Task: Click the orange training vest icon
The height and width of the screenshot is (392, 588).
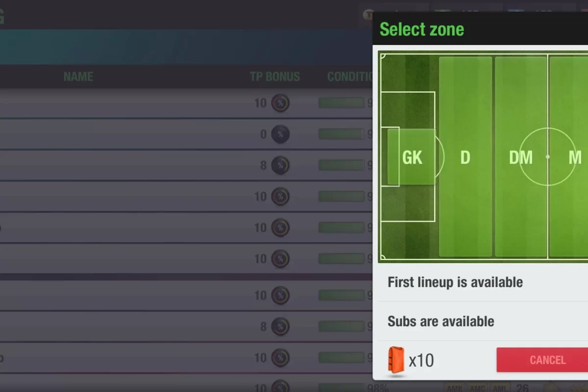Action: pos(396,361)
